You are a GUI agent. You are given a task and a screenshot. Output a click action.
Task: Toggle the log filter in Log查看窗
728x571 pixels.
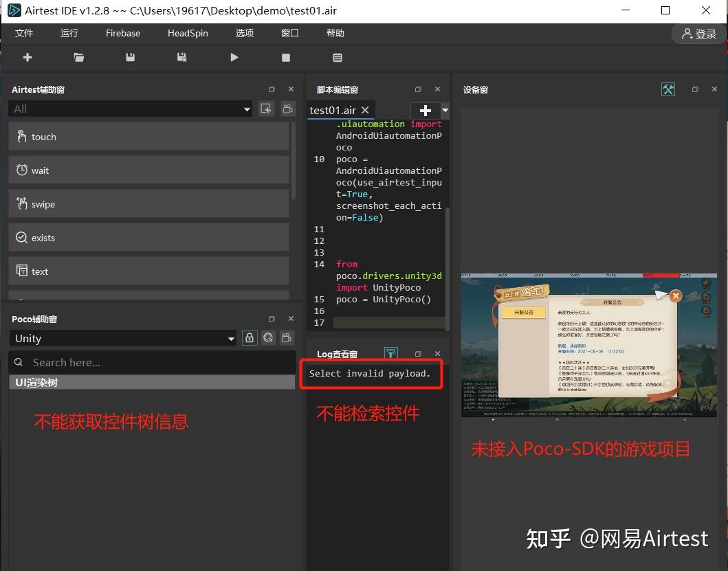point(390,353)
